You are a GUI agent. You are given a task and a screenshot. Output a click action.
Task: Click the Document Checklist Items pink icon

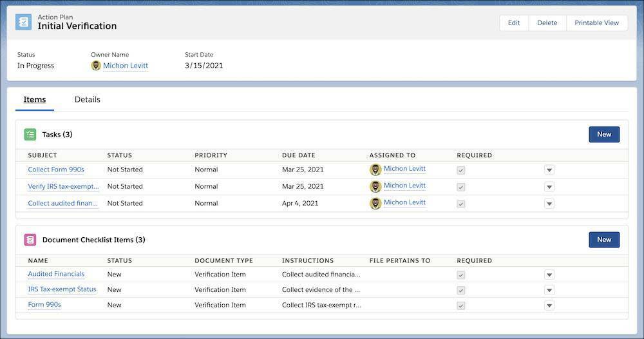(30, 240)
